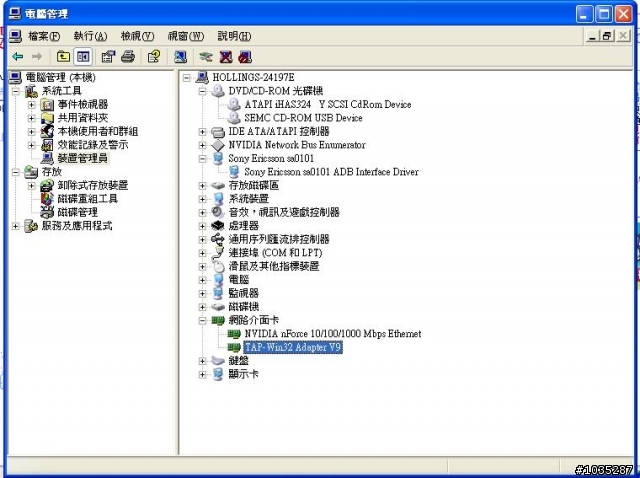The width and height of the screenshot is (640, 478).
Task: Restore the inner MDI child window
Action: point(607,36)
